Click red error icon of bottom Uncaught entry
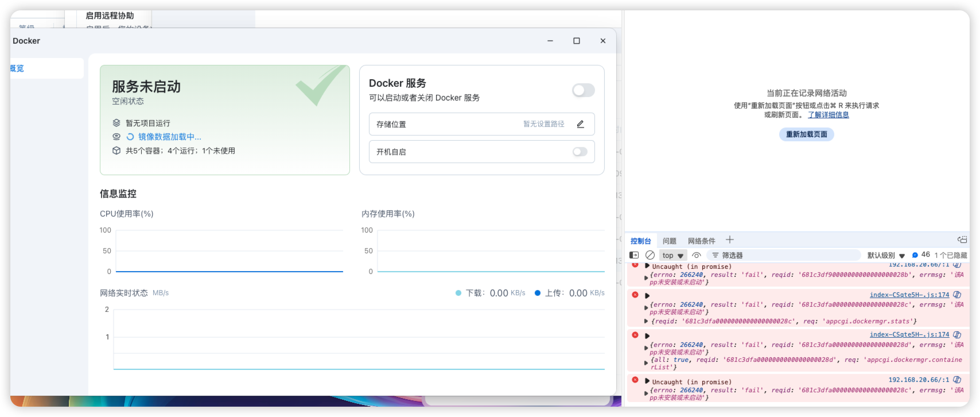Screen dimensions: 980x417 tap(635, 380)
